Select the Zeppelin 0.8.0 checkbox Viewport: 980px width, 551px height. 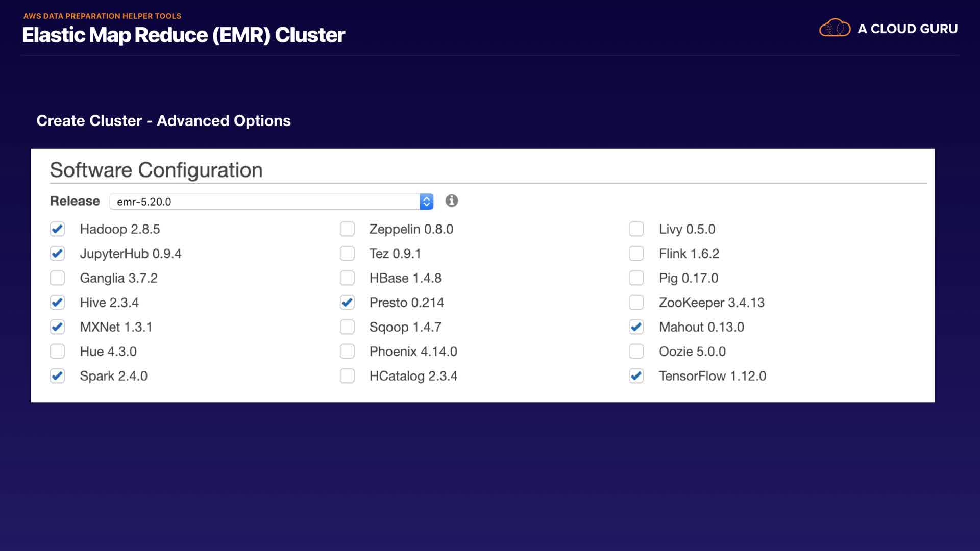pos(347,229)
